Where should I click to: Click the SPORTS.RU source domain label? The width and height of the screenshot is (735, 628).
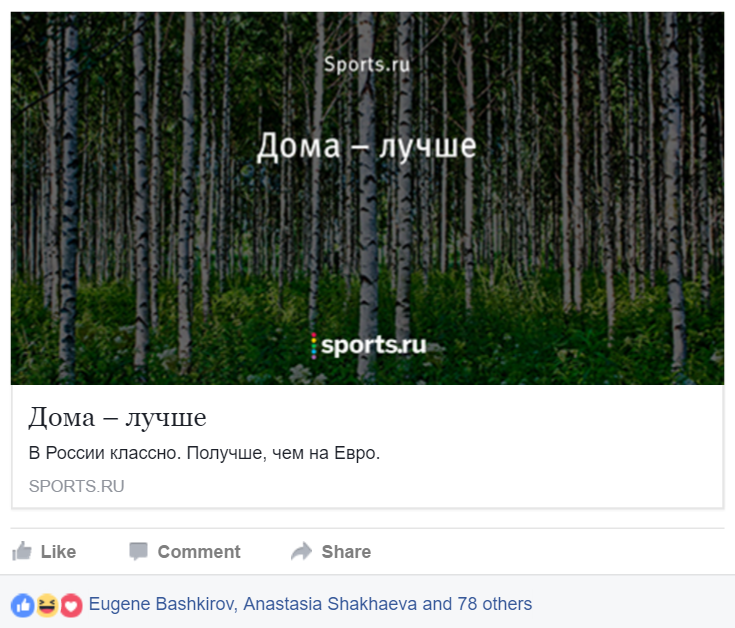pyautogui.click(x=76, y=486)
